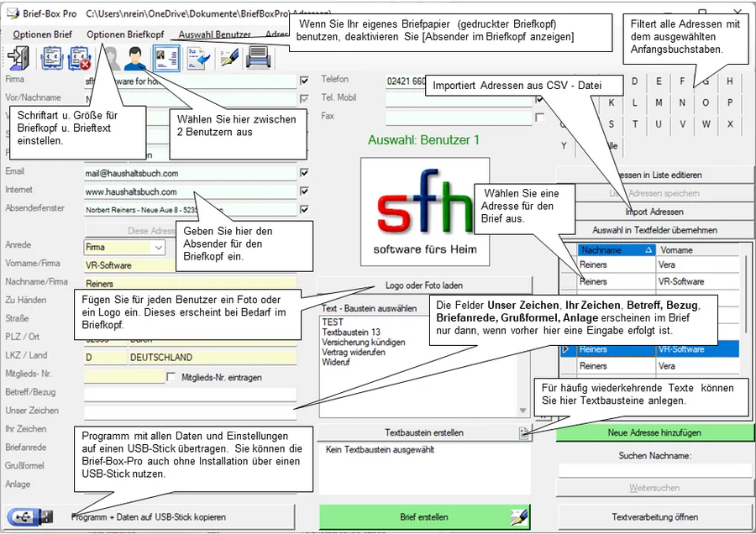Click the exit door toolbar icon
The height and width of the screenshot is (534, 756).
(x=18, y=58)
